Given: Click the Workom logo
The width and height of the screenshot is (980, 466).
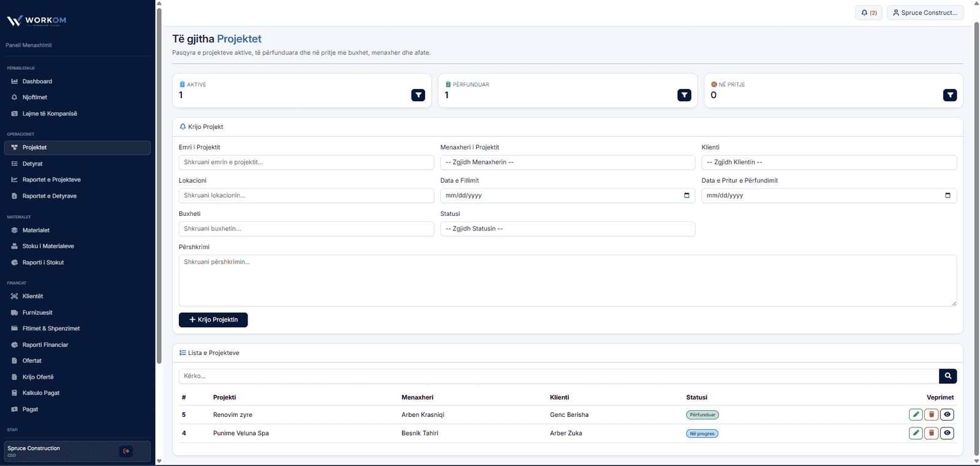Looking at the screenshot, I should tap(36, 20).
